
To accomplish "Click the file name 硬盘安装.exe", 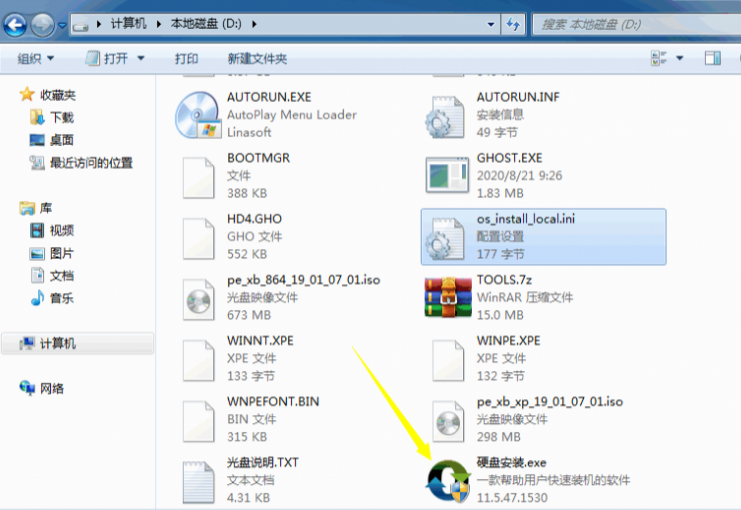I will click(x=511, y=463).
